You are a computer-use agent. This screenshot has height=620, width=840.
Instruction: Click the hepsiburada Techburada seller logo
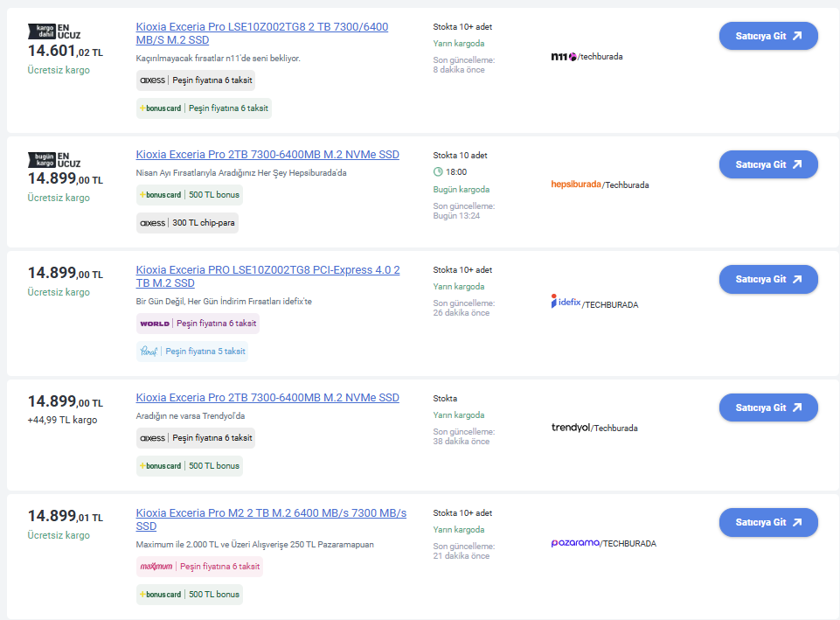pyautogui.click(x=600, y=185)
